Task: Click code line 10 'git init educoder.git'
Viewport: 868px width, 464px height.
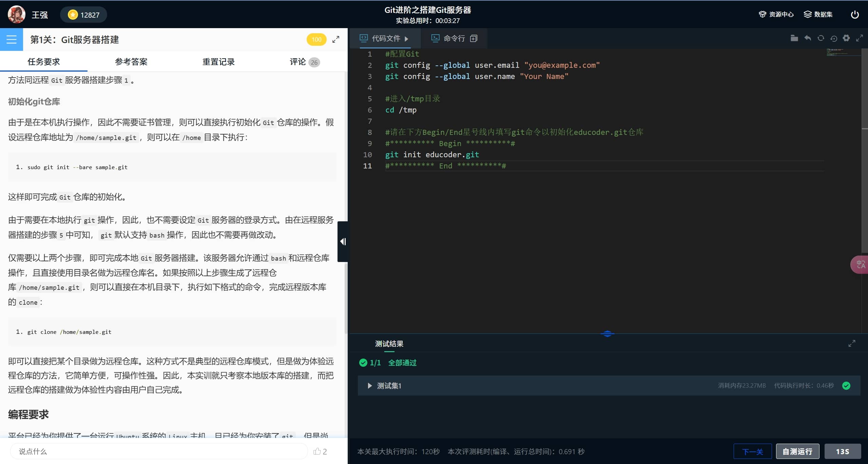Action: tap(432, 155)
